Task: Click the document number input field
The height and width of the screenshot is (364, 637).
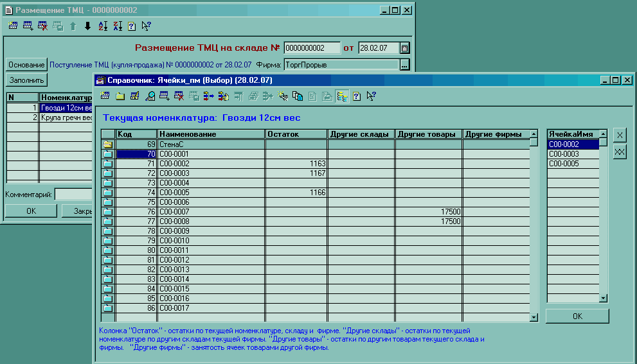Action: [x=312, y=48]
